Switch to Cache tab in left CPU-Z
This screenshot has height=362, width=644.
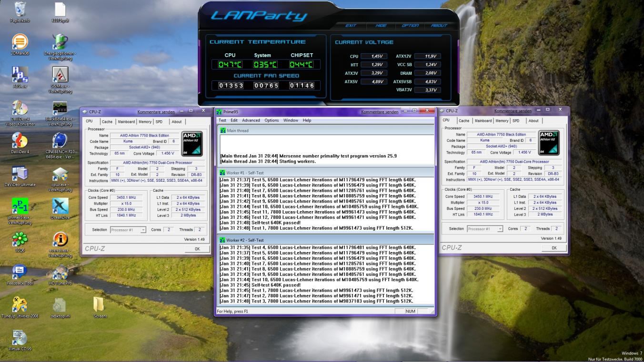click(x=107, y=122)
